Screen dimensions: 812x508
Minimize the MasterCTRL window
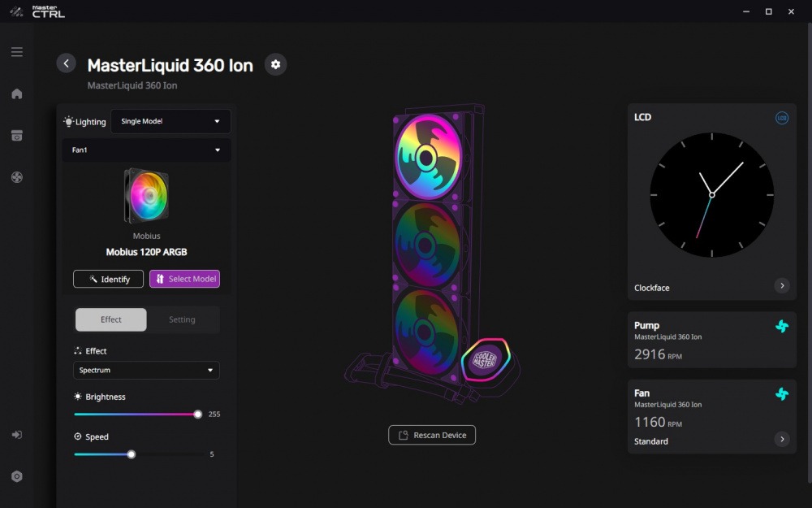[746, 11]
